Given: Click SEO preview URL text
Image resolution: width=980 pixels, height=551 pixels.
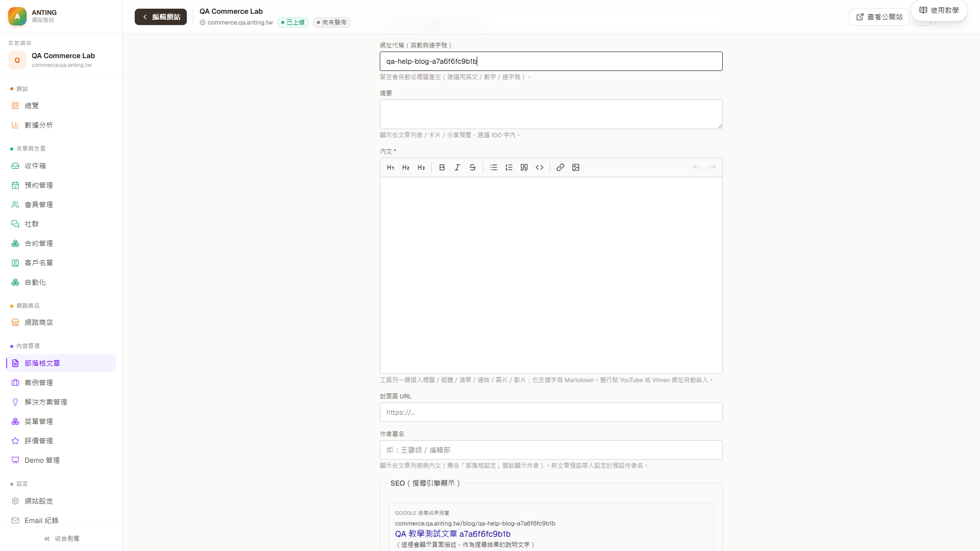Looking at the screenshot, I should pyautogui.click(x=475, y=523).
